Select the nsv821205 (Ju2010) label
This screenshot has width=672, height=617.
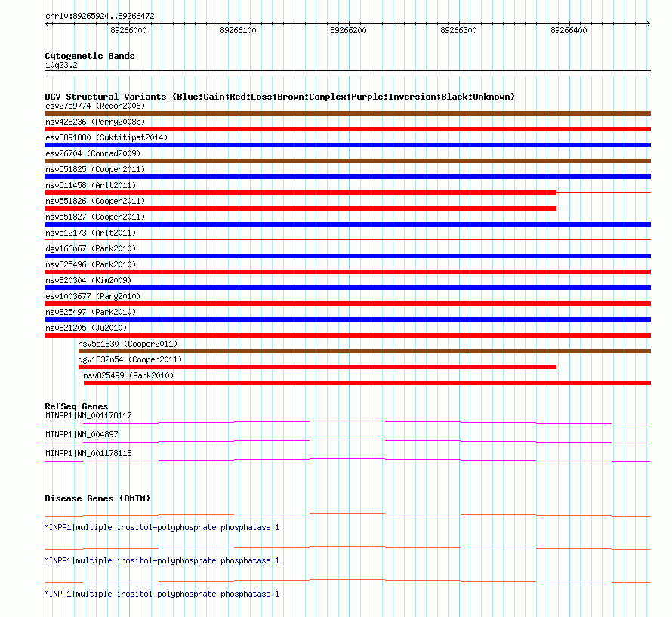pyautogui.click(x=86, y=328)
